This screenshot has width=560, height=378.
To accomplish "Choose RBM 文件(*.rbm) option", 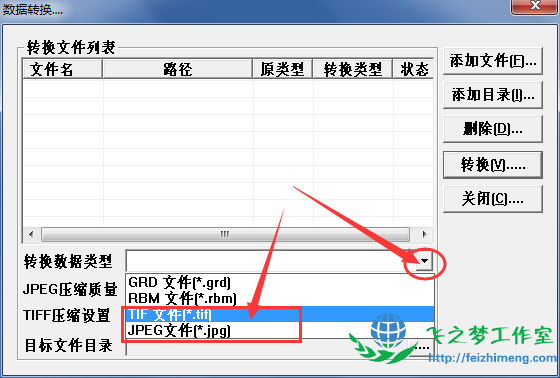I will (280, 298).
